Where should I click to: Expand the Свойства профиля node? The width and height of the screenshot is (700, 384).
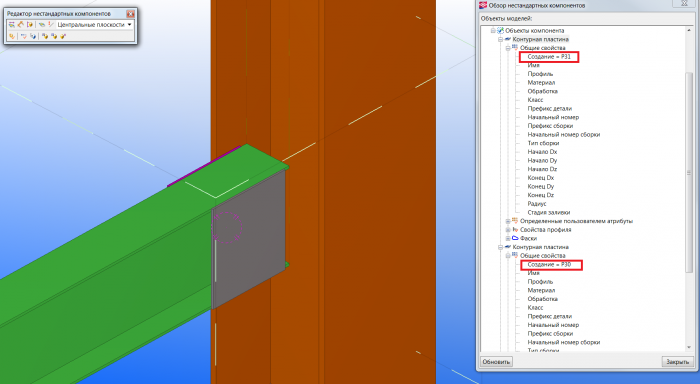click(508, 230)
